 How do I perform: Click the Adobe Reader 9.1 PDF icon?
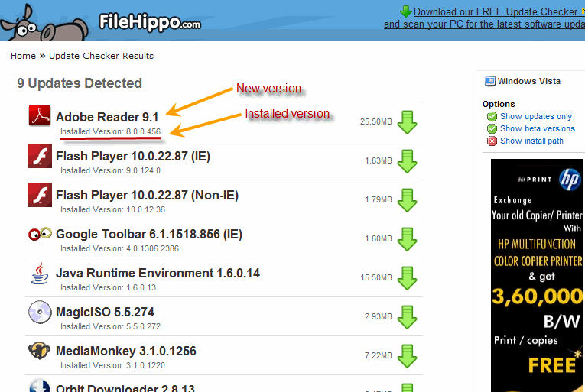tap(40, 116)
